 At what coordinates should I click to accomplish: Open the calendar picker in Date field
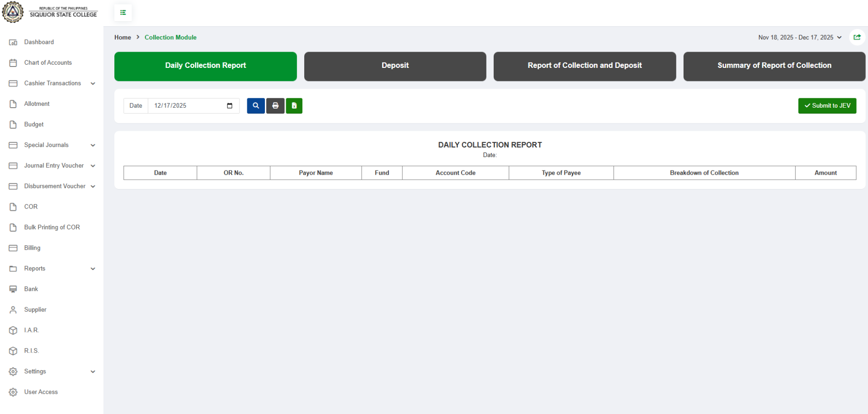coord(230,106)
